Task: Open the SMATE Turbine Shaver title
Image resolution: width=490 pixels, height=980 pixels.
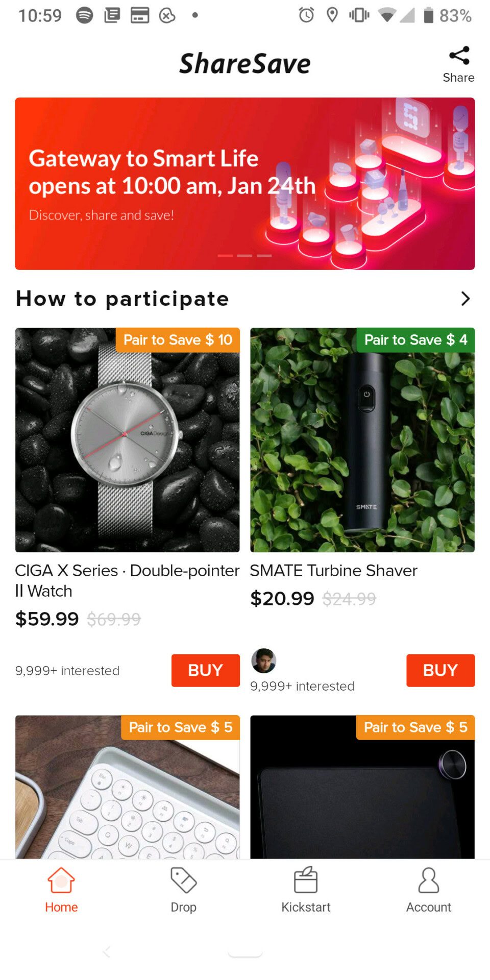Action: point(333,571)
